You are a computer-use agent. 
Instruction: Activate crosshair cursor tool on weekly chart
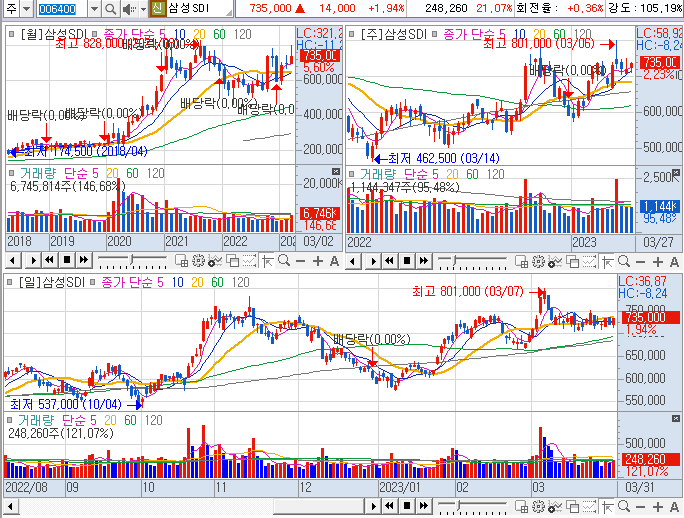pyautogui.click(x=607, y=261)
